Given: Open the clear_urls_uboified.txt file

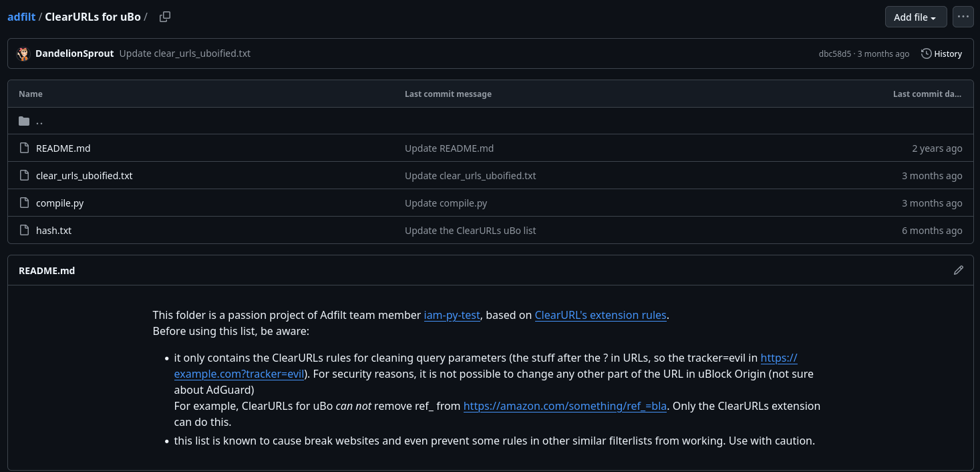Looking at the screenshot, I should (x=84, y=176).
